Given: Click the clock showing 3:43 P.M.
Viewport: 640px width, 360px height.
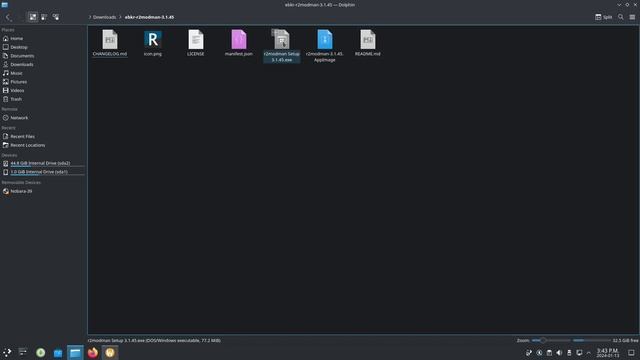Looking at the screenshot, I should (608, 353).
